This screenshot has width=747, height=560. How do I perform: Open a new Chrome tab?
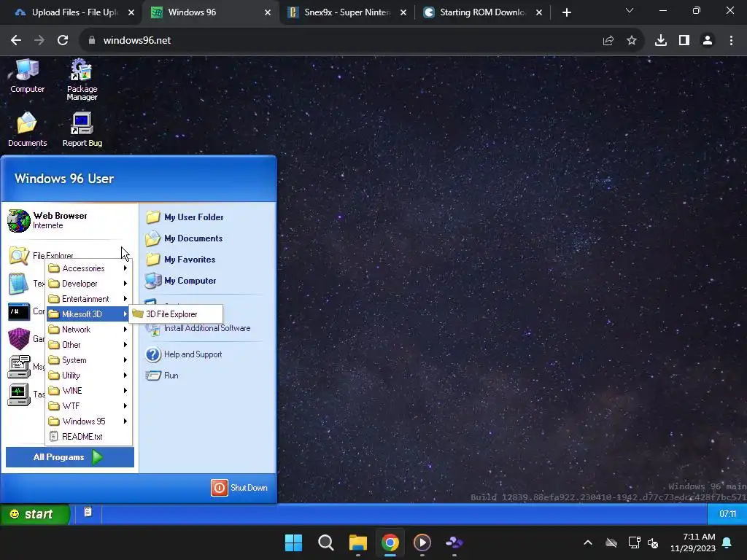[566, 12]
